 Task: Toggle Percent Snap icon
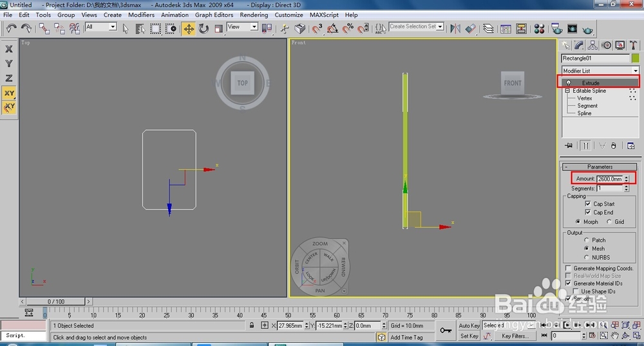(348, 29)
